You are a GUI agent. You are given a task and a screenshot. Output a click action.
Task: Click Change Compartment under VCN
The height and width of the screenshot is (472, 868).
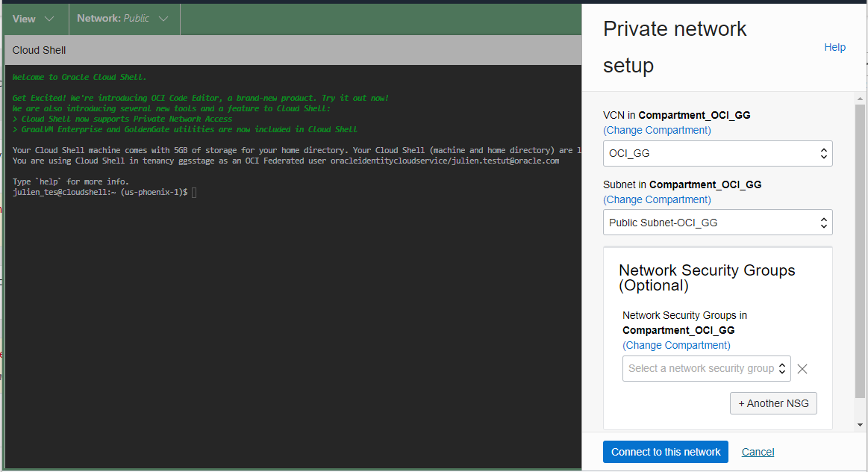(657, 130)
